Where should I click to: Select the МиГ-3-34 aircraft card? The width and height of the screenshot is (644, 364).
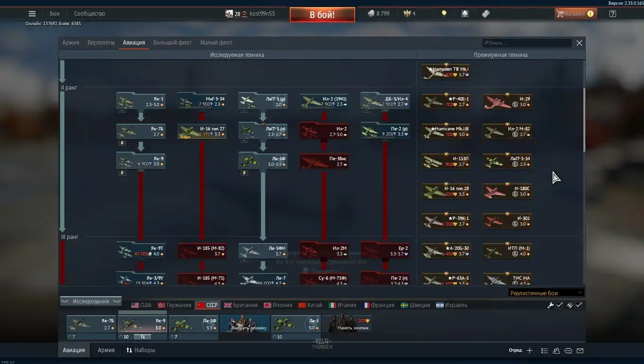(x=202, y=101)
